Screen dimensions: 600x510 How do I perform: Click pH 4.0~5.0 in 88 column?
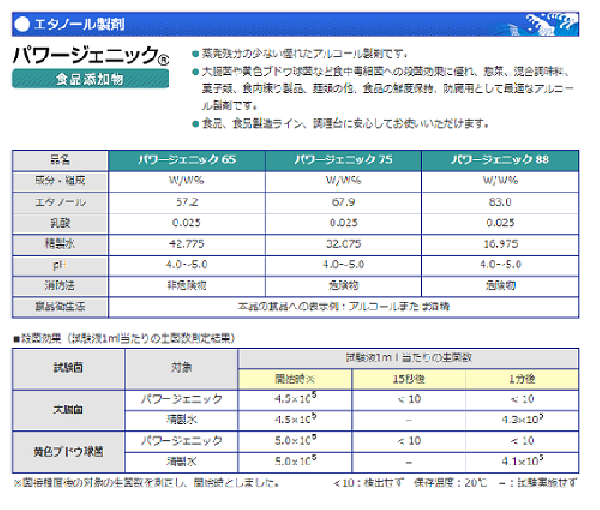pyautogui.click(x=501, y=264)
